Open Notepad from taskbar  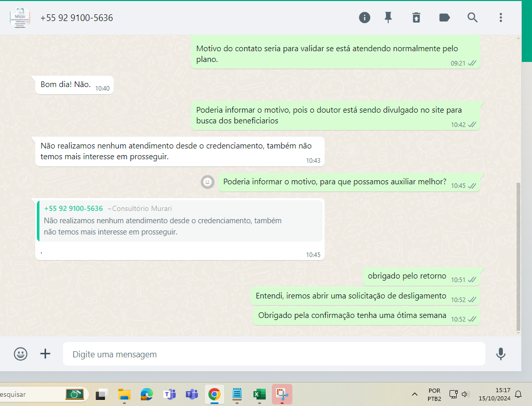coord(237,394)
